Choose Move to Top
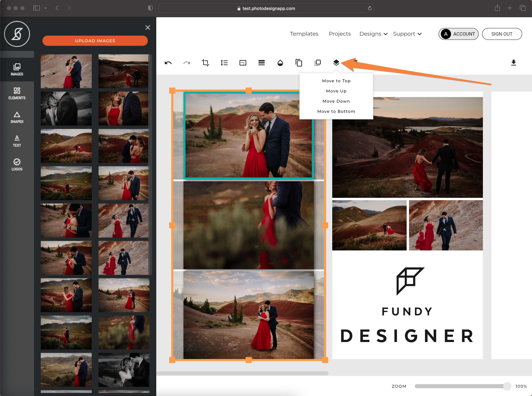 click(336, 81)
